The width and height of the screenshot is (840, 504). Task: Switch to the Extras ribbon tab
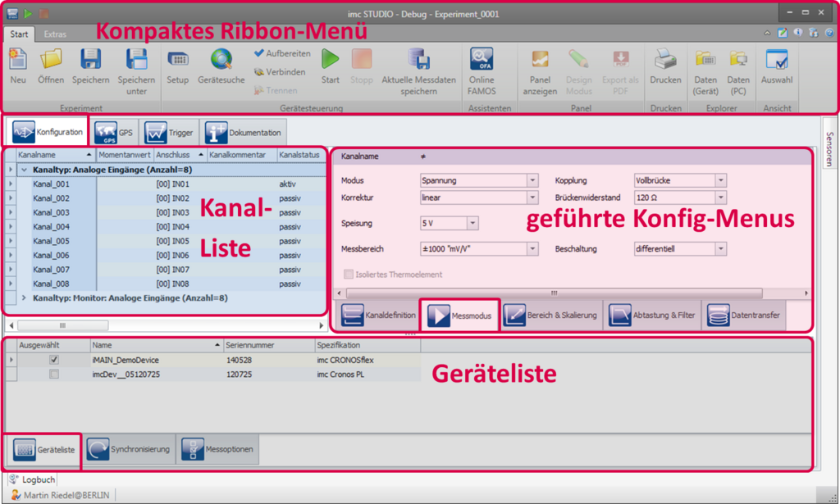tap(55, 34)
